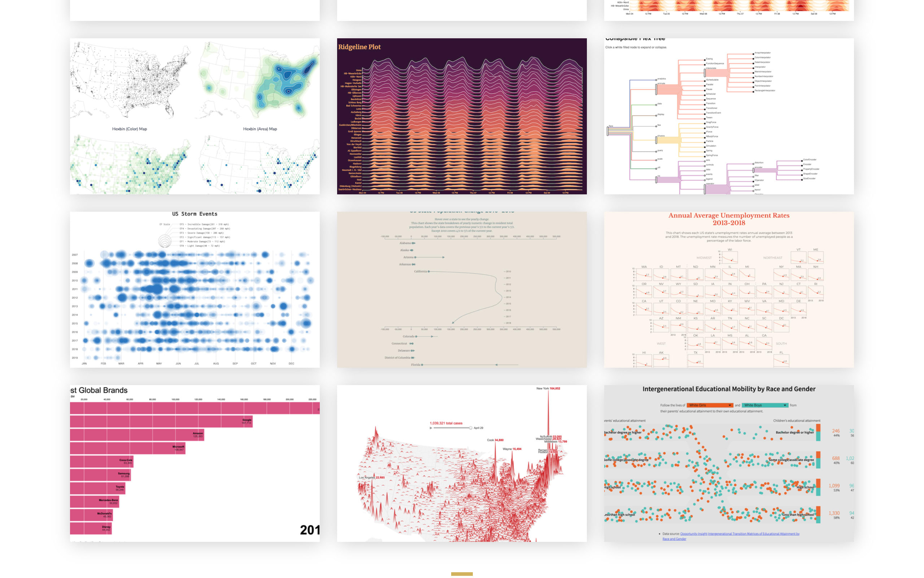Open the White Boys dropdown
This screenshot has width=924, height=578.
[765, 405]
